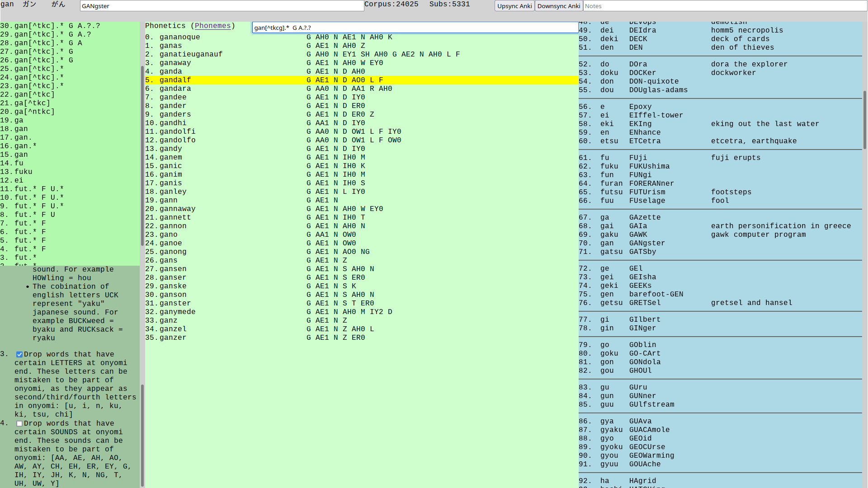
Task: Enable drop words with certain SOUNDS checkbox
Action: point(19,424)
